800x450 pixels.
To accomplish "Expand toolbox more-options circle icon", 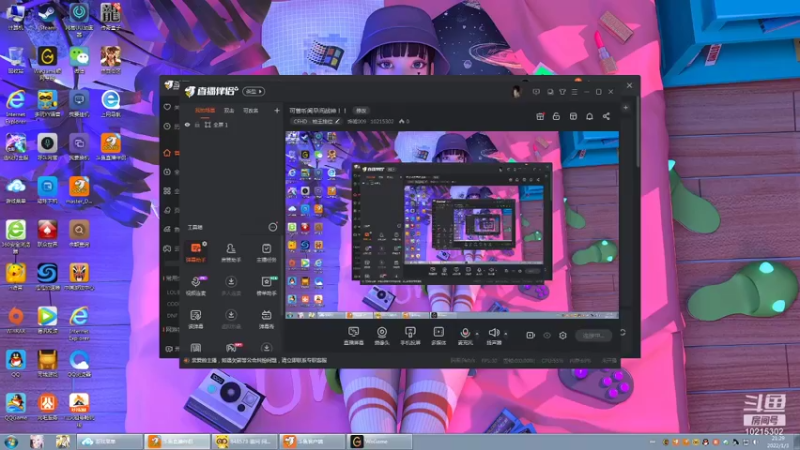I will click(x=273, y=227).
